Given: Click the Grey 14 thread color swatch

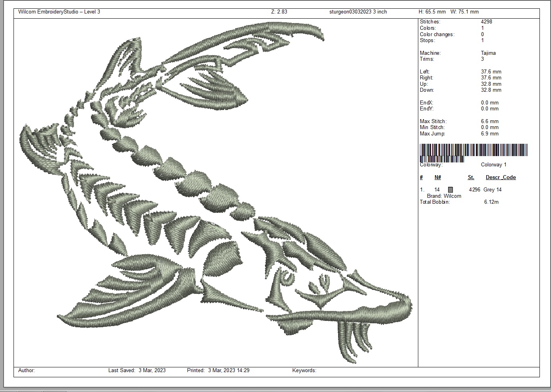Looking at the screenshot, I should click(450, 190).
